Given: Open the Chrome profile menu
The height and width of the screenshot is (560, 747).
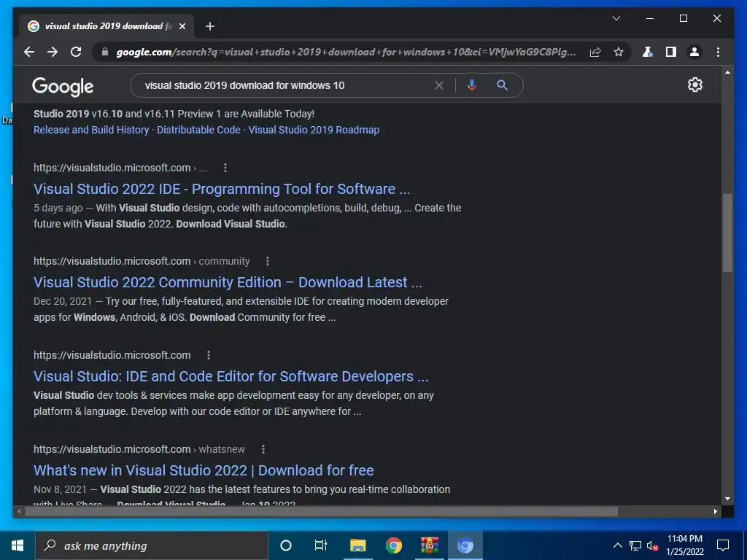Looking at the screenshot, I should point(694,52).
